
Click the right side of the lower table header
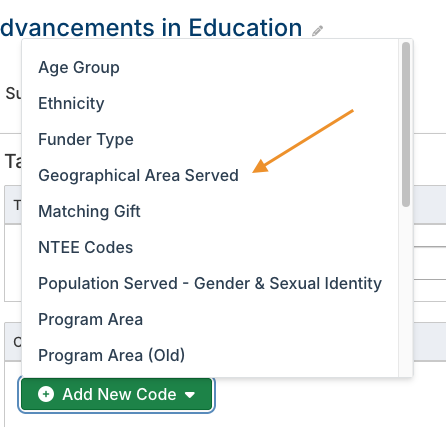[x=430, y=342]
